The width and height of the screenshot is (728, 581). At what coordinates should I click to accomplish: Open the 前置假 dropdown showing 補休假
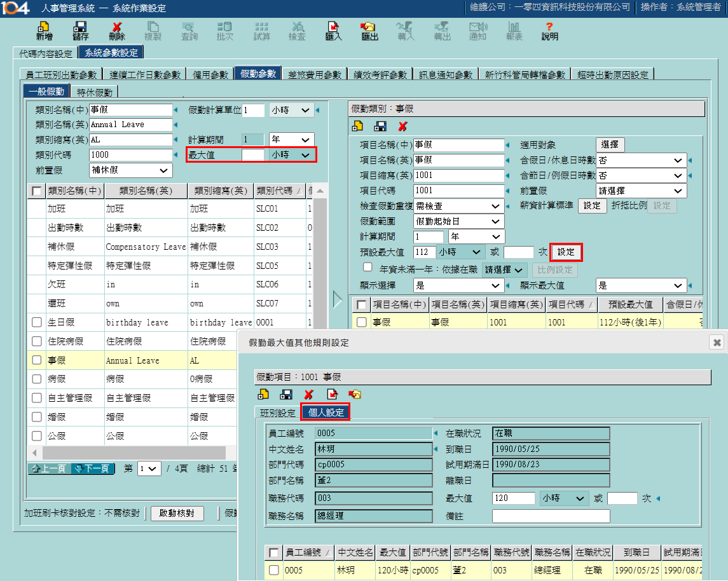click(131, 170)
